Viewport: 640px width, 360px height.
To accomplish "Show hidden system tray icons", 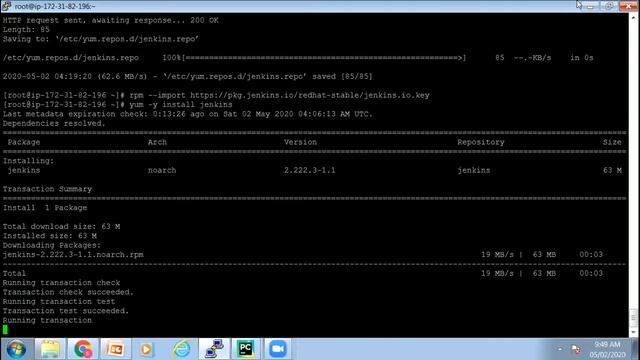I will tap(560, 349).
